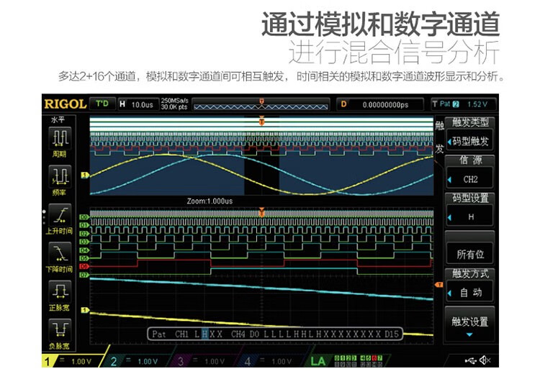Click the 信源 source heading

click(470, 160)
